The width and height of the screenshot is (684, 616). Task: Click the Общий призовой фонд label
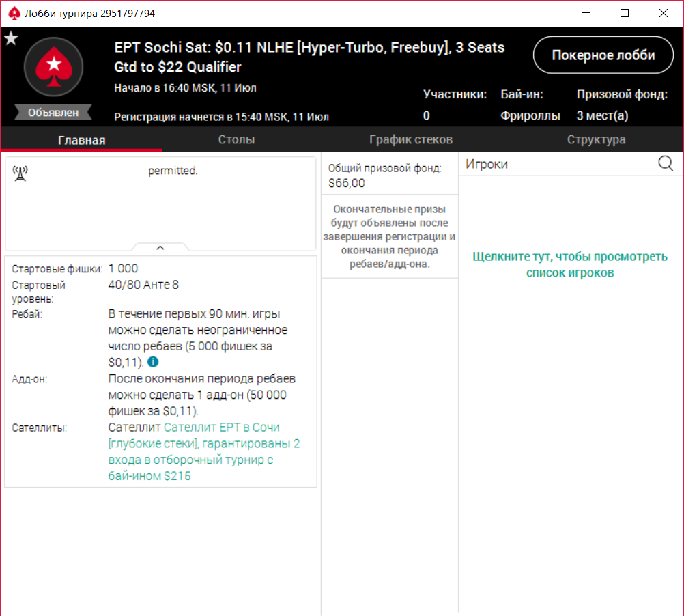385,168
